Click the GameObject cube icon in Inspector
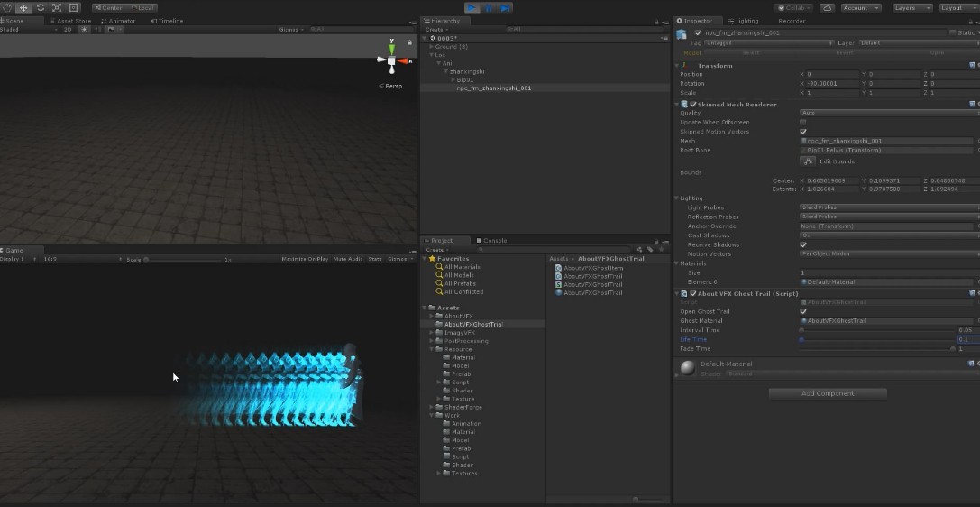 [682, 33]
